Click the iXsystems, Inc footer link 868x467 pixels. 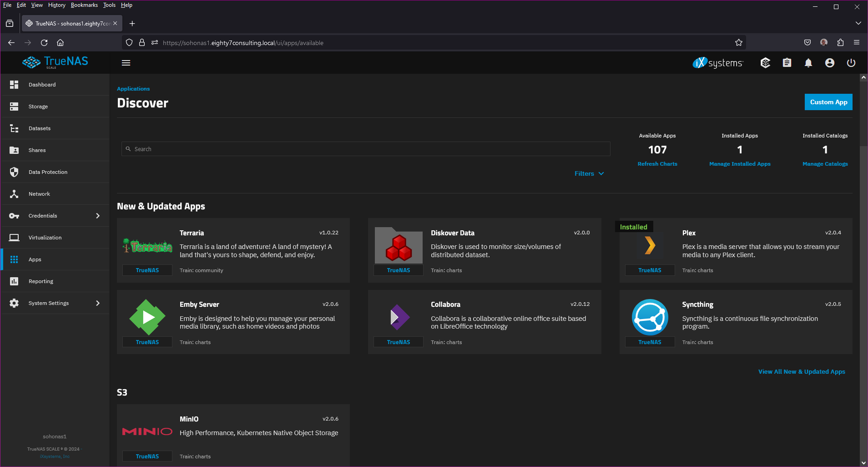tap(55, 457)
